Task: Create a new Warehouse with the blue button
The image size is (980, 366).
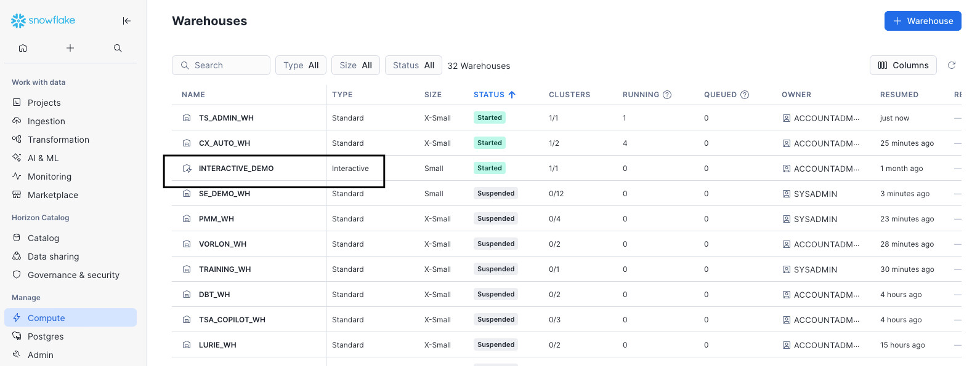Action: click(x=923, y=21)
